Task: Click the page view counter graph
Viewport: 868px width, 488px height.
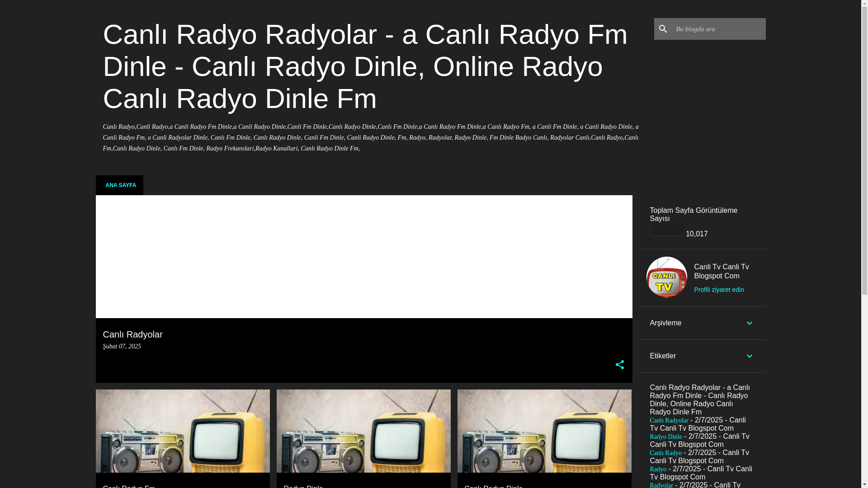Action: [667, 230]
